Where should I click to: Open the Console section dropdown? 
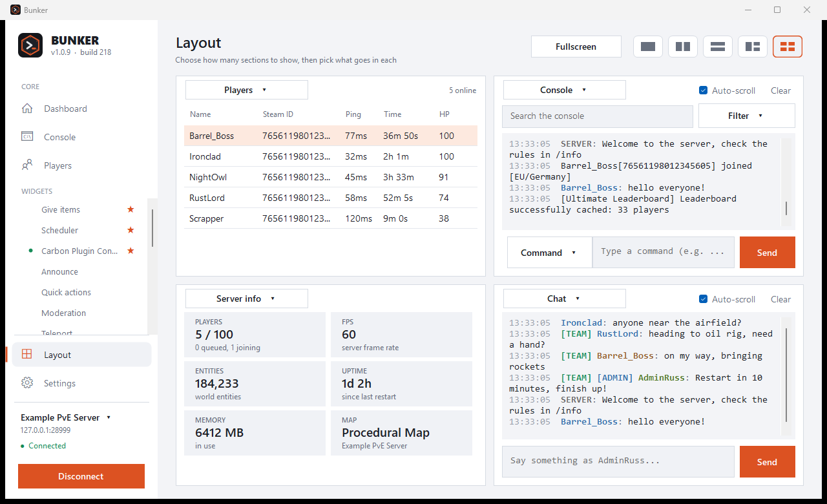pyautogui.click(x=565, y=90)
